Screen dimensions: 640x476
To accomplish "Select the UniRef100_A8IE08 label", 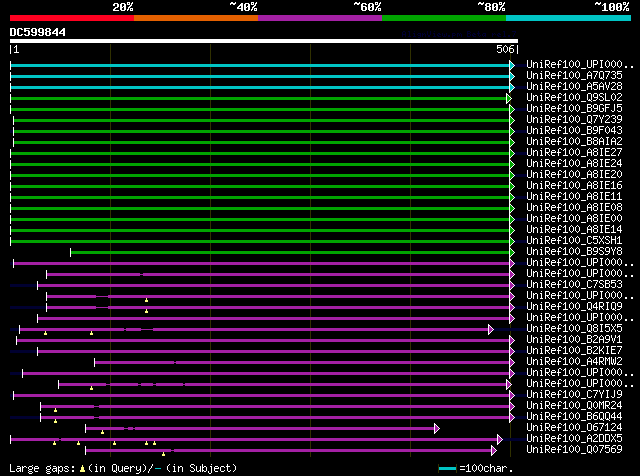I will pos(574,208).
